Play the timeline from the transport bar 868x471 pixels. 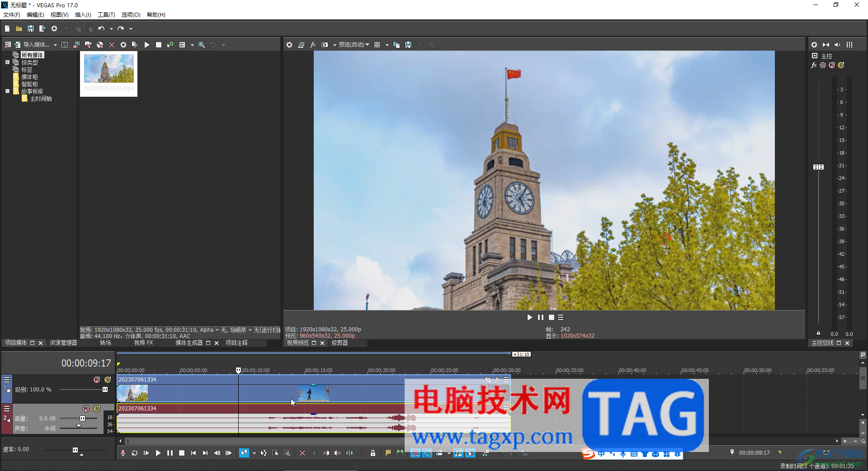[x=158, y=453]
